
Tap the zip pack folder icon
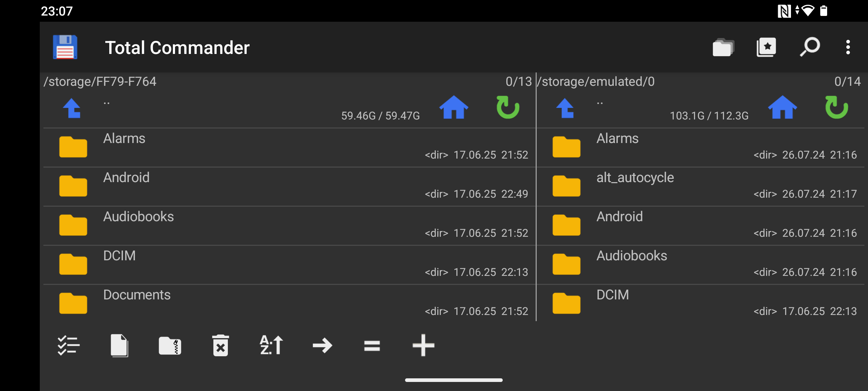tap(170, 345)
